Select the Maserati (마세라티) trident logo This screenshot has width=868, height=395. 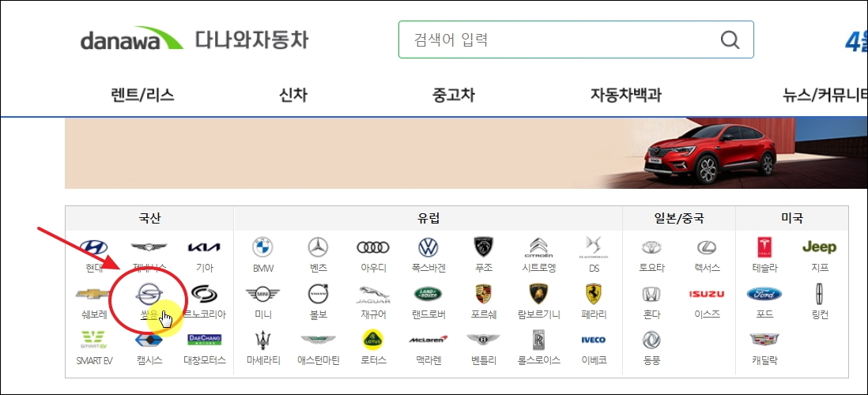tap(263, 340)
